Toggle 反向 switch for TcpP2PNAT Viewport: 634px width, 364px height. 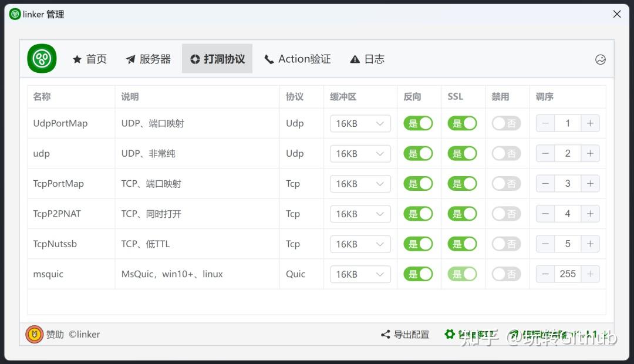click(x=418, y=214)
